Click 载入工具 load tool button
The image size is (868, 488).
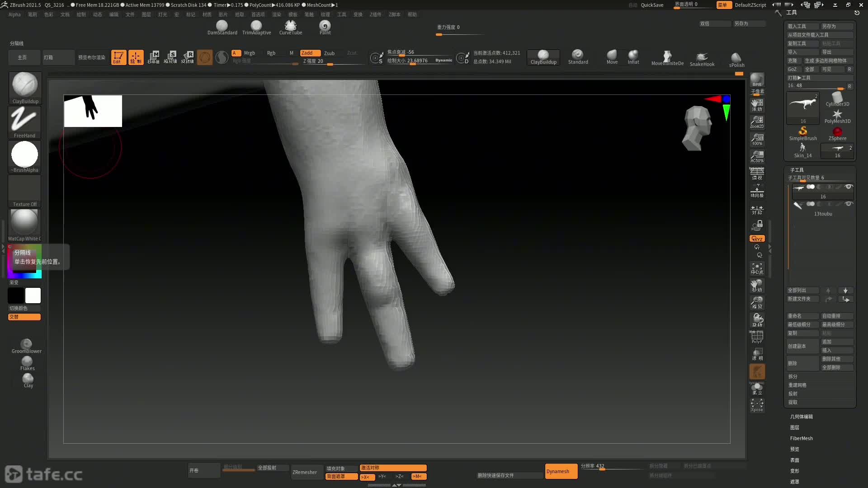pos(802,26)
